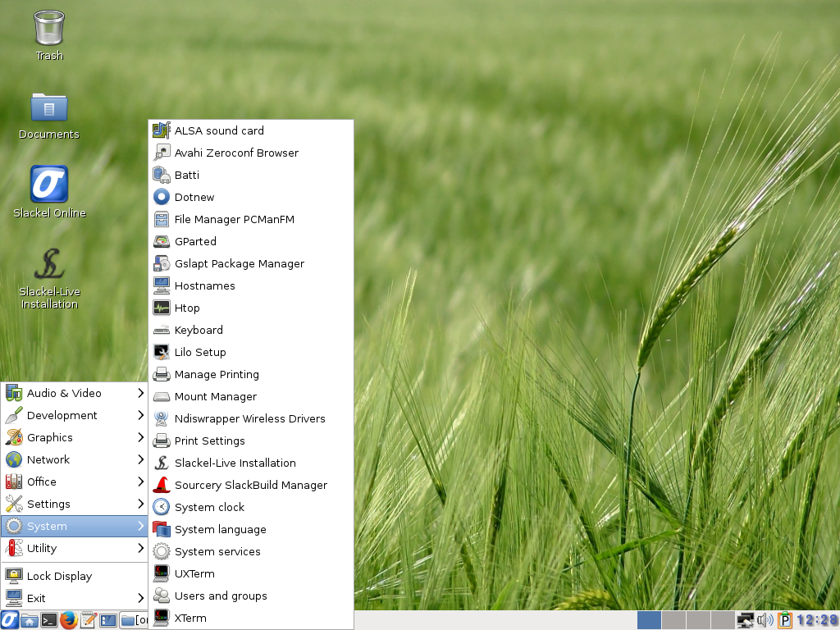Viewport: 840px width, 630px height.
Task: Switch to the third workspace in pager
Action: tap(698, 620)
